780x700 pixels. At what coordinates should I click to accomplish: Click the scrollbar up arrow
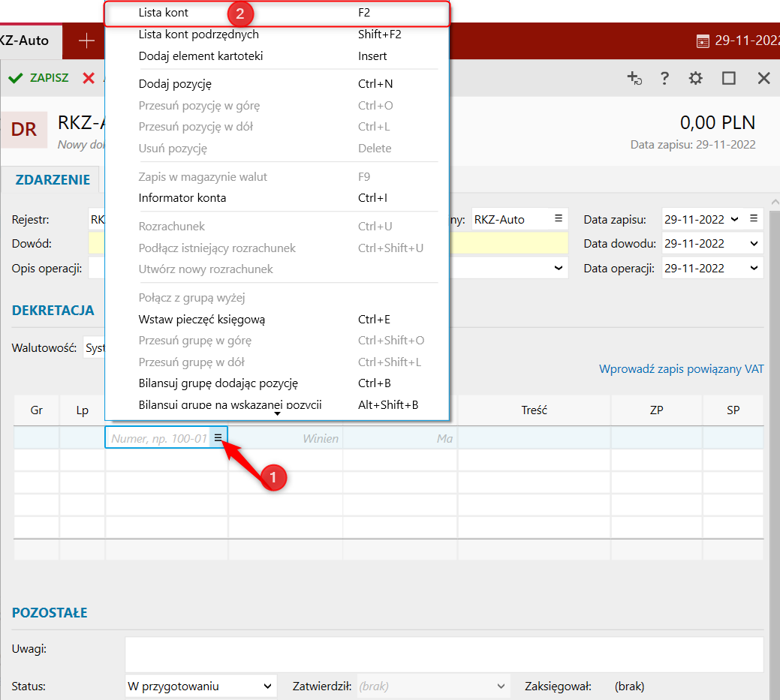click(x=775, y=203)
